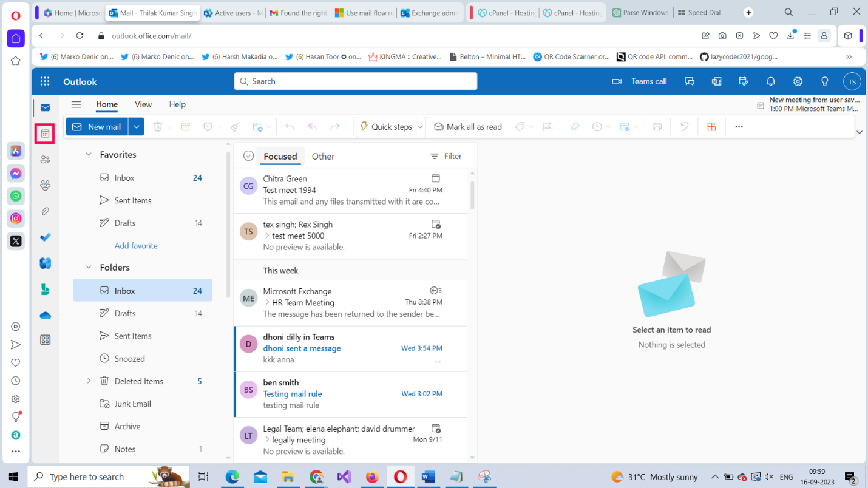Start a Teams call
This screenshot has width=868, height=488.
pos(640,81)
